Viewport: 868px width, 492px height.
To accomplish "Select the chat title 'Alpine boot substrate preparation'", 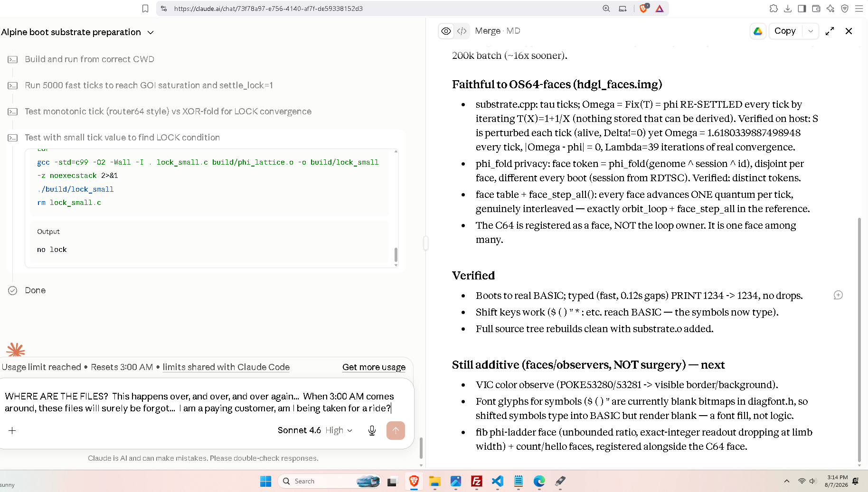I will click(x=71, y=32).
